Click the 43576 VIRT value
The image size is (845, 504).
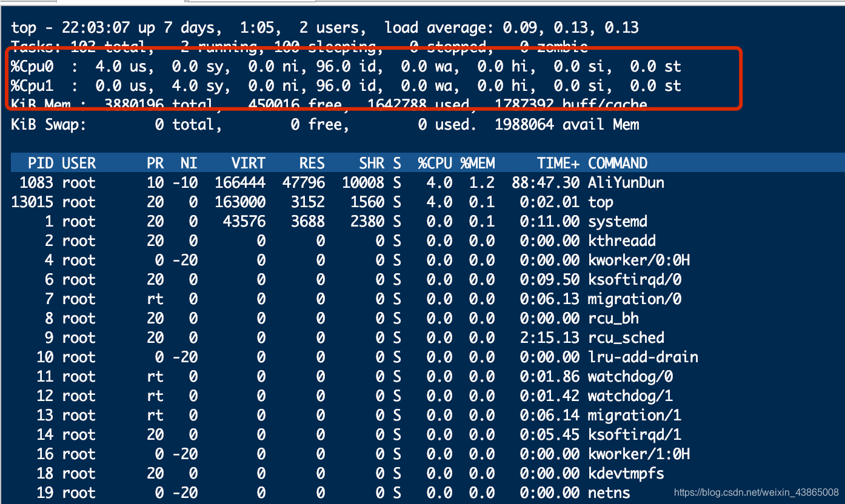[244, 221]
